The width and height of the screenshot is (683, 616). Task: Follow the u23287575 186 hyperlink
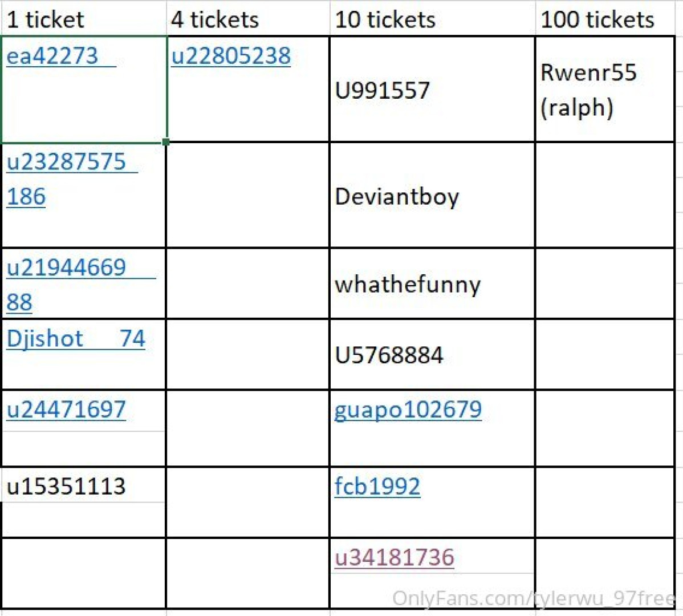(66, 162)
